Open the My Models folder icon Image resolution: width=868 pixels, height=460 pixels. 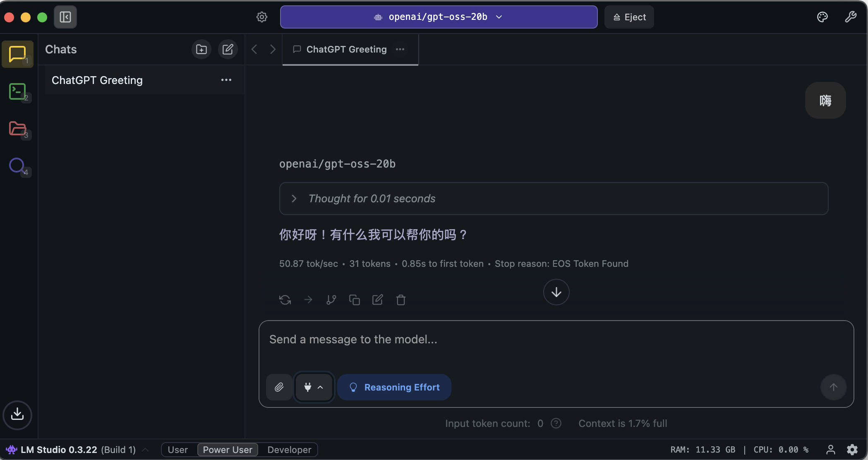[x=17, y=129]
